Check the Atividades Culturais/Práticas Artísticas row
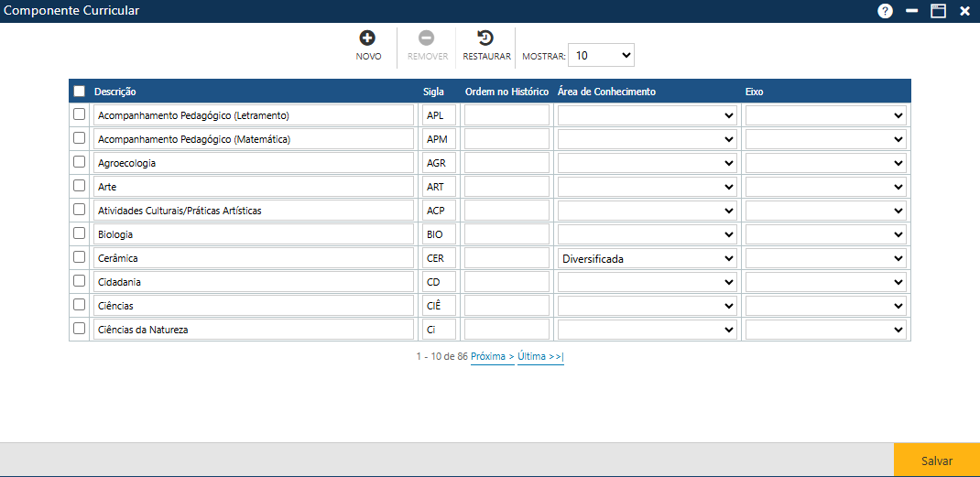The height and width of the screenshot is (477, 980). [x=80, y=210]
